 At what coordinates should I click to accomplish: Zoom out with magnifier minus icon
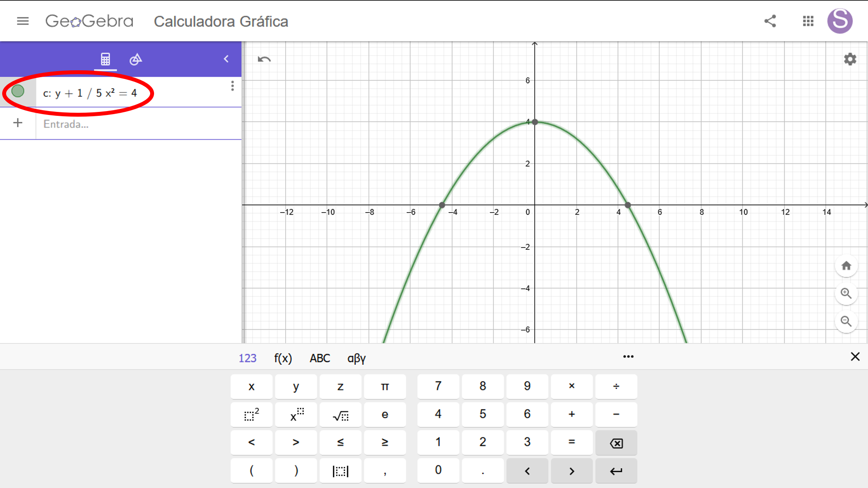(846, 321)
